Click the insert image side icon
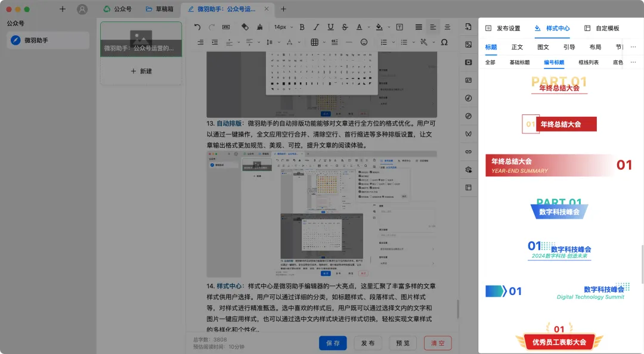 (468, 44)
